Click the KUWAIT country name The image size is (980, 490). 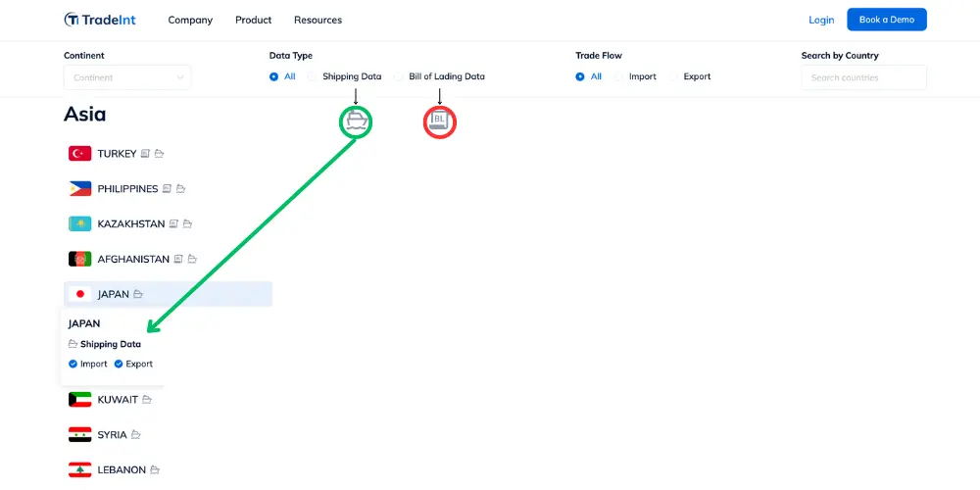click(118, 400)
